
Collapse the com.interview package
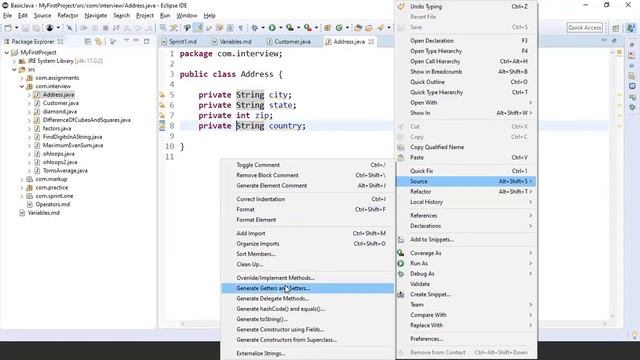[22, 87]
